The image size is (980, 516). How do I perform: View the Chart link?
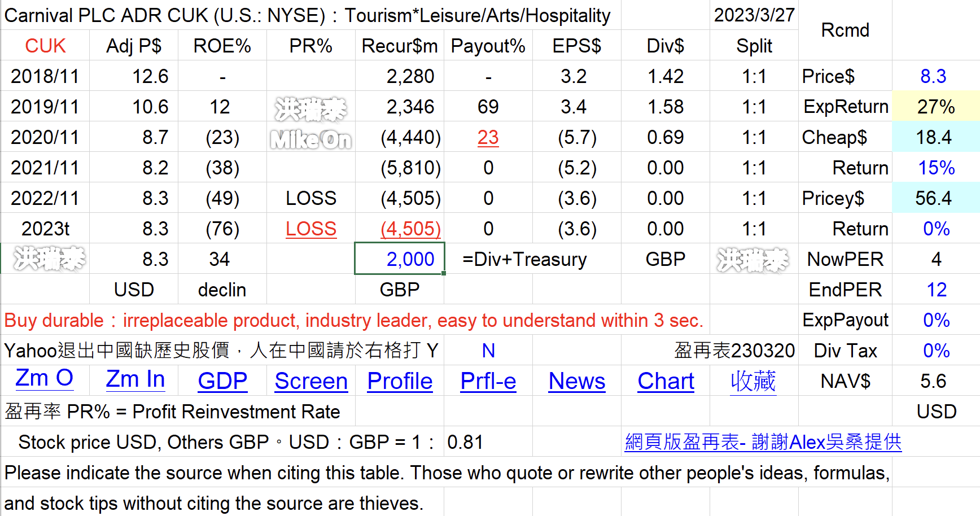pos(666,382)
